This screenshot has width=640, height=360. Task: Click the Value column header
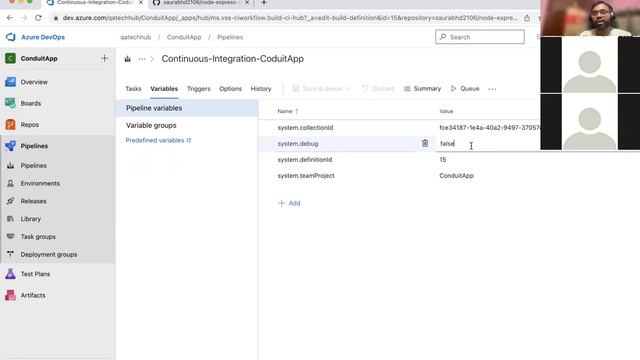(446, 111)
